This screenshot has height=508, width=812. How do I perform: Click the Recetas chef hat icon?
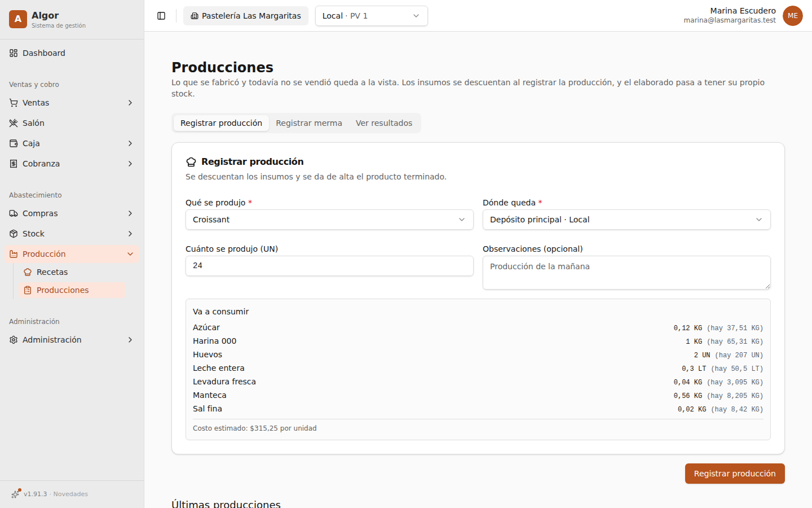[x=28, y=272]
